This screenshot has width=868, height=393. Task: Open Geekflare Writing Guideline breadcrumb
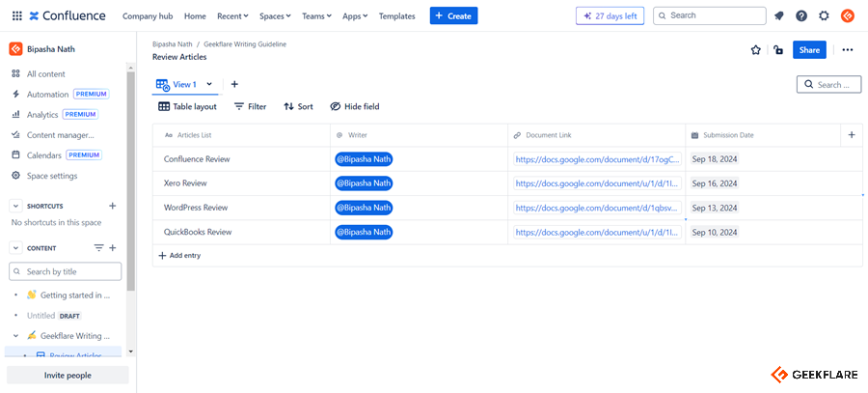tap(245, 44)
